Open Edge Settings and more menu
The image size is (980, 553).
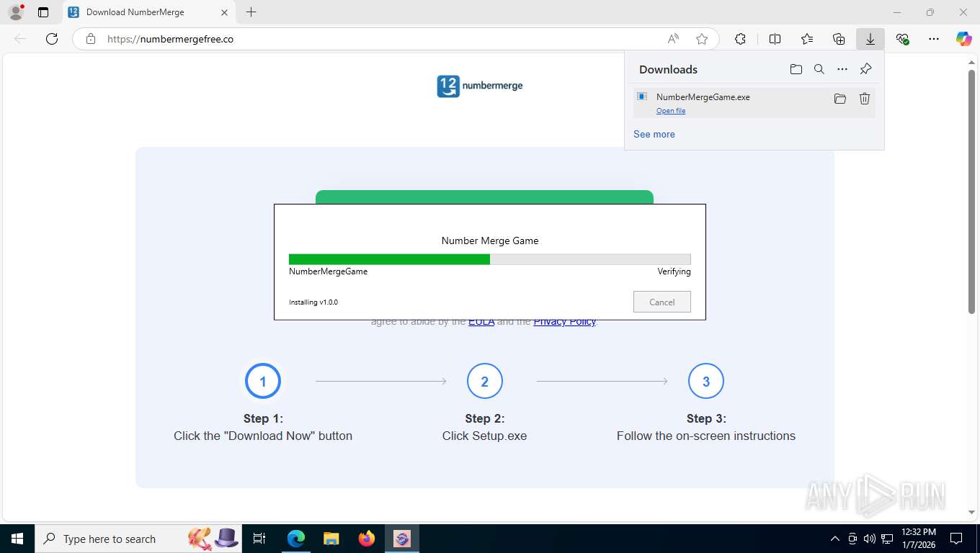coord(934,39)
